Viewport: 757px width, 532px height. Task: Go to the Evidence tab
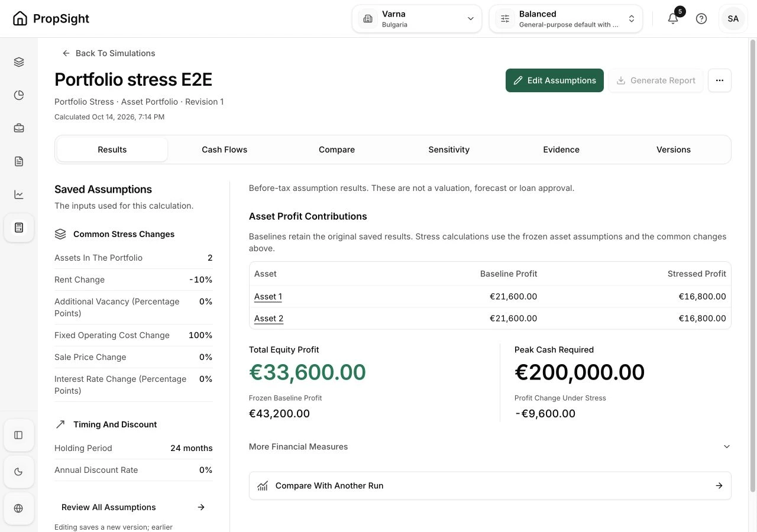[x=561, y=150]
